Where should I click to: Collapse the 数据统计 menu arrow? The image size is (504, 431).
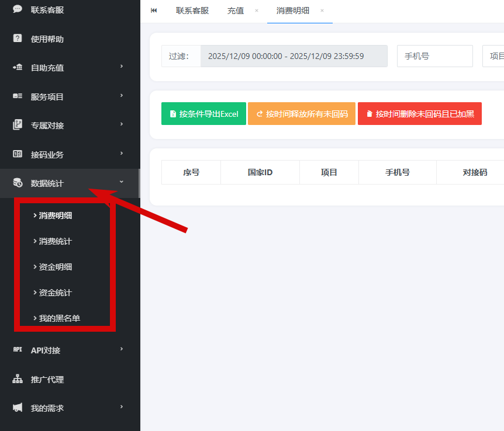click(x=122, y=182)
